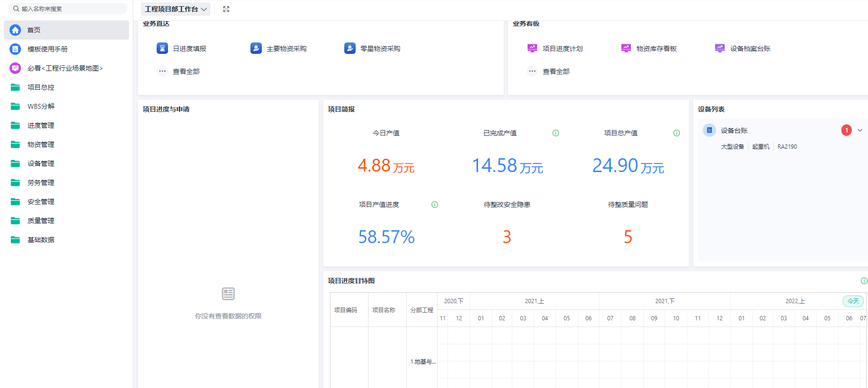
Task: Open the 物资库存看板 board link
Action: [x=657, y=49]
